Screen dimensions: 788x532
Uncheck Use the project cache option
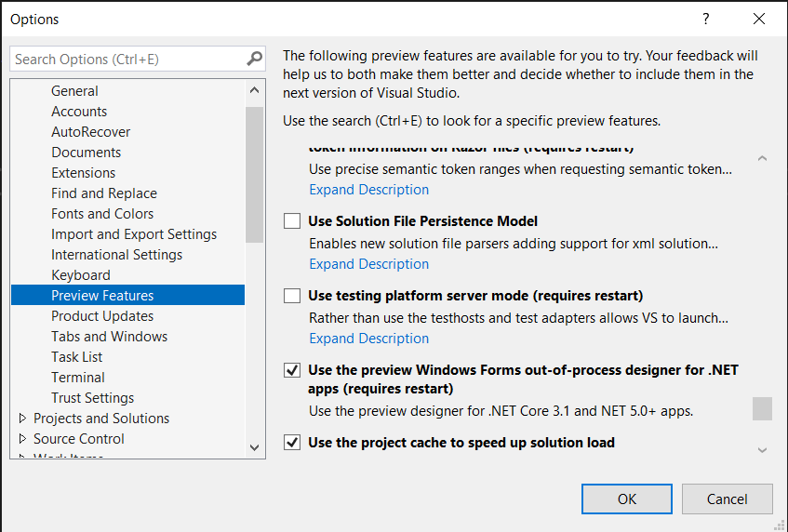click(x=292, y=443)
